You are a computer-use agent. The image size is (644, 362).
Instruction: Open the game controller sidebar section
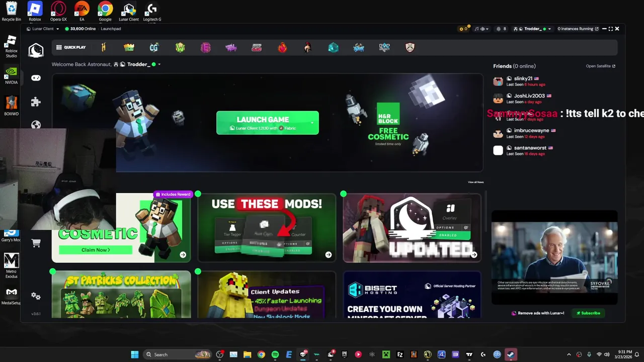click(36, 78)
